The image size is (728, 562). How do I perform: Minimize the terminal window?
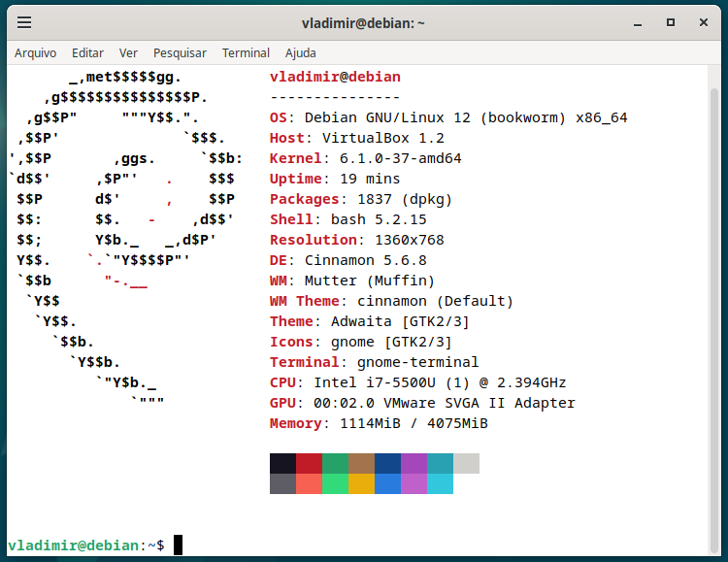coord(636,22)
